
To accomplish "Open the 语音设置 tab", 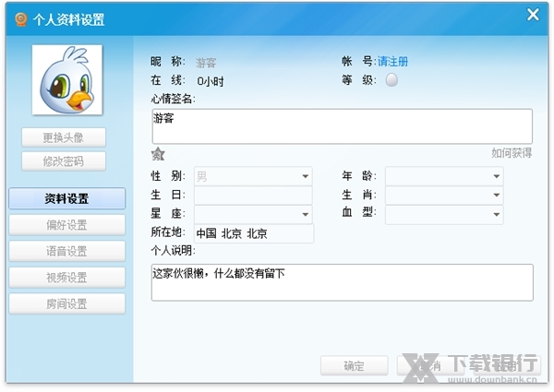I will 67,251.
